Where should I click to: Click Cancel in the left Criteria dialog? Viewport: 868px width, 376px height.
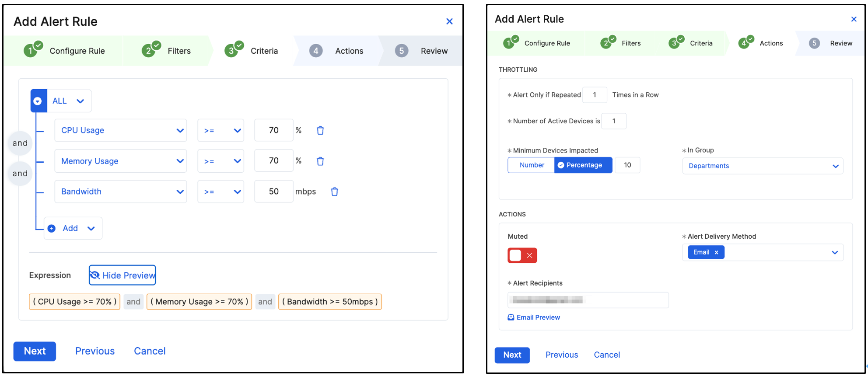point(150,351)
